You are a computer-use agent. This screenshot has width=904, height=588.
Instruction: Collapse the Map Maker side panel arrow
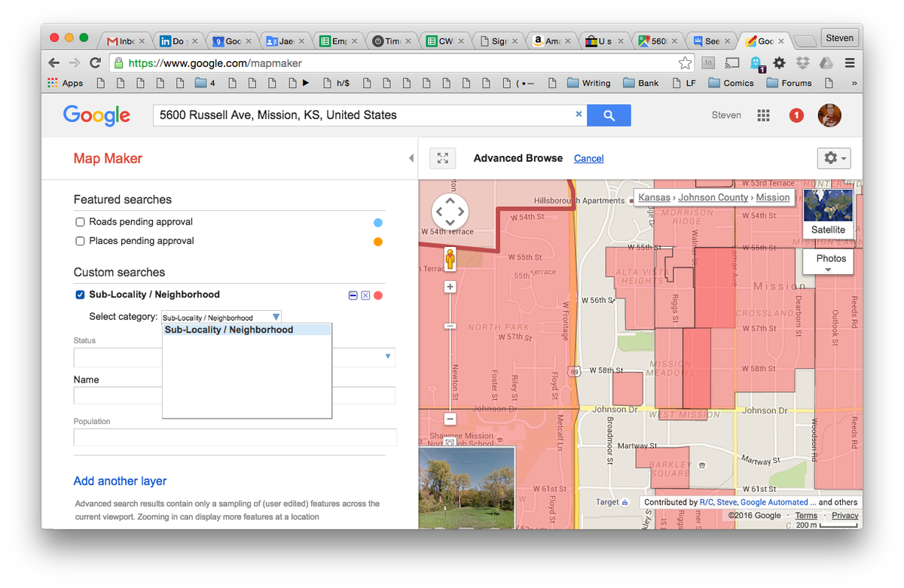point(411,158)
